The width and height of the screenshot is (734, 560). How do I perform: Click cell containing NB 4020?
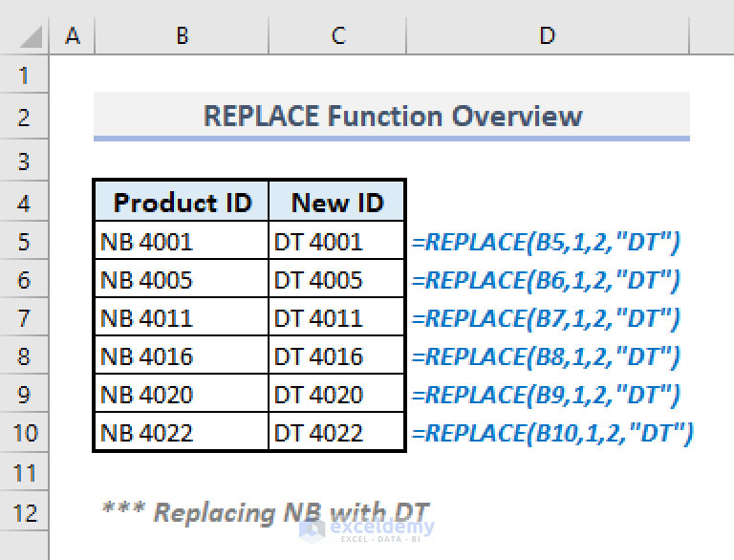182,394
